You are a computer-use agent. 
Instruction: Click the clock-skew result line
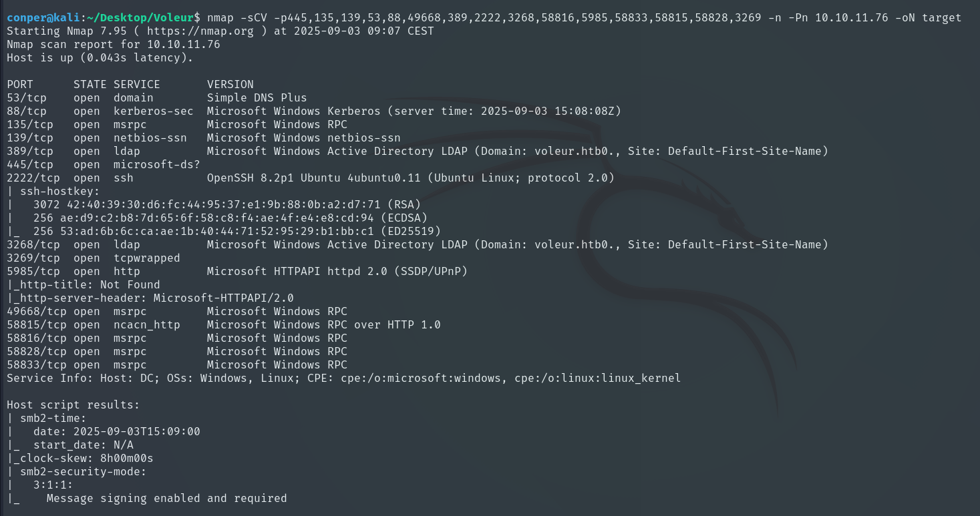tap(80, 458)
